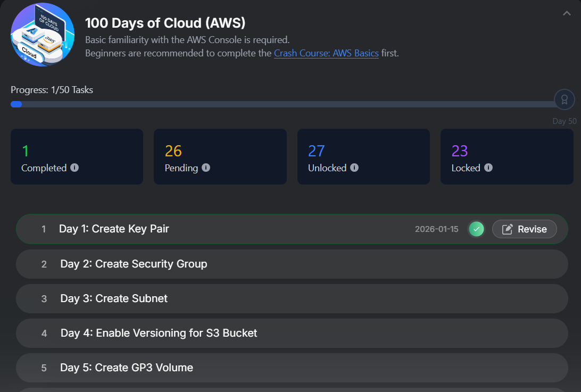Open Day 2: Create Security Group task
581x392 pixels.
click(134, 264)
